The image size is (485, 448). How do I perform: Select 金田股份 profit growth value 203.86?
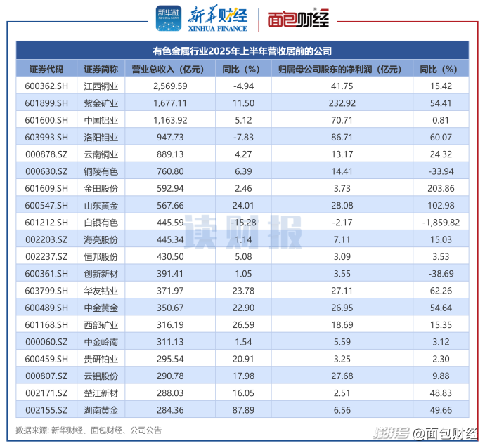click(x=437, y=188)
